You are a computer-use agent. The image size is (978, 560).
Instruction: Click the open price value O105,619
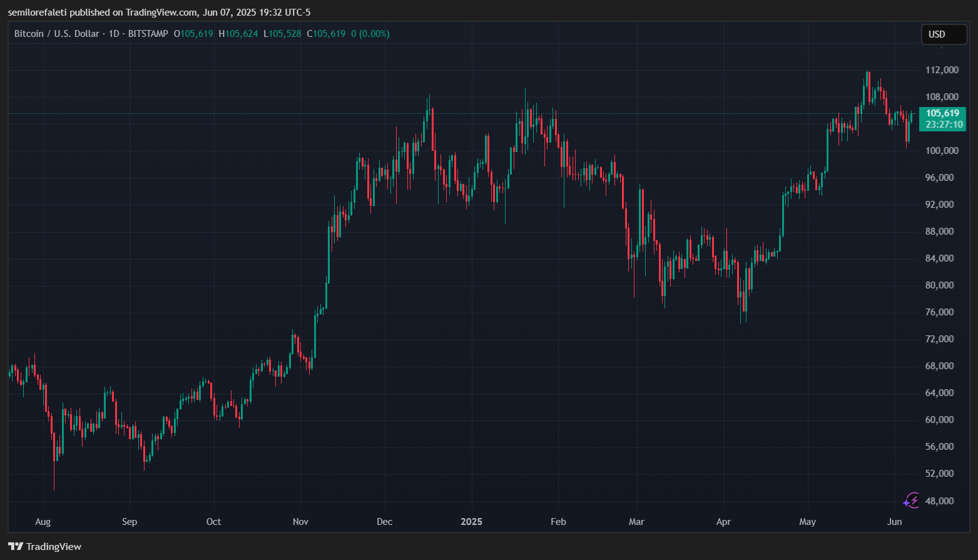coord(193,34)
